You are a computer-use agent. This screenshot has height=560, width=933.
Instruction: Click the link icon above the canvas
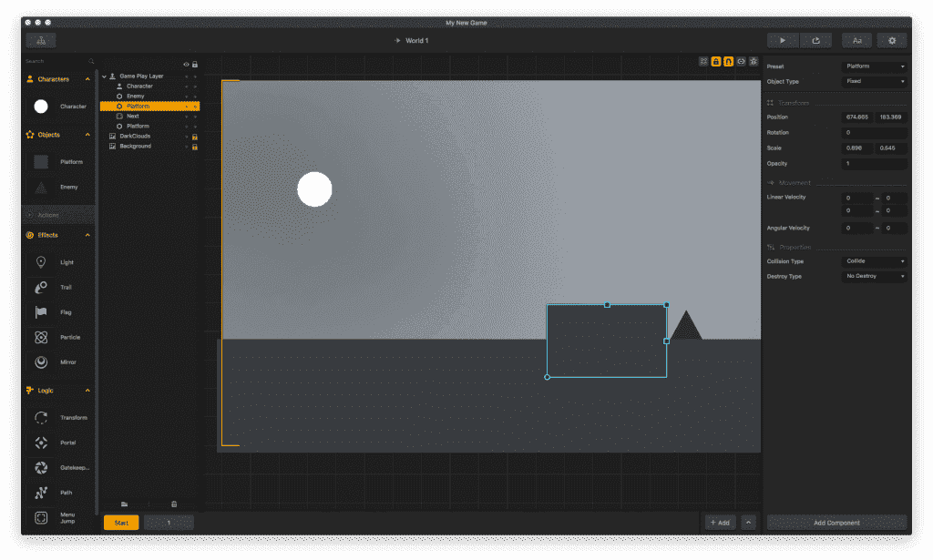(x=741, y=61)
